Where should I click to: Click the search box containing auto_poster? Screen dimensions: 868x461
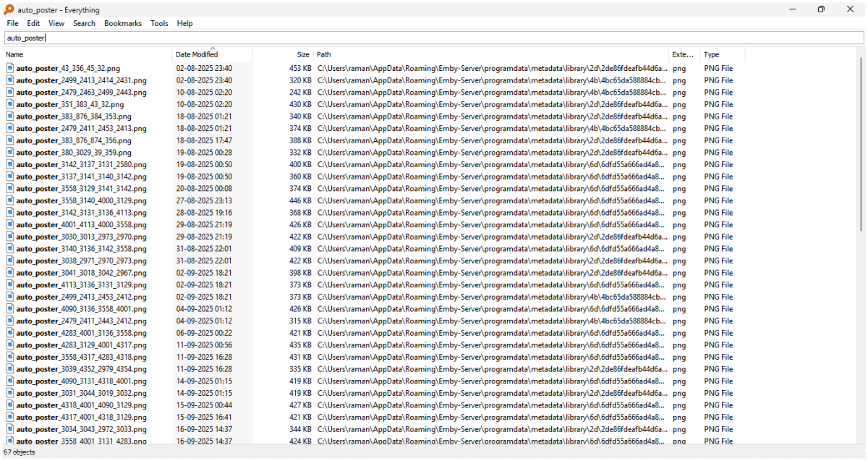(433, 38)
